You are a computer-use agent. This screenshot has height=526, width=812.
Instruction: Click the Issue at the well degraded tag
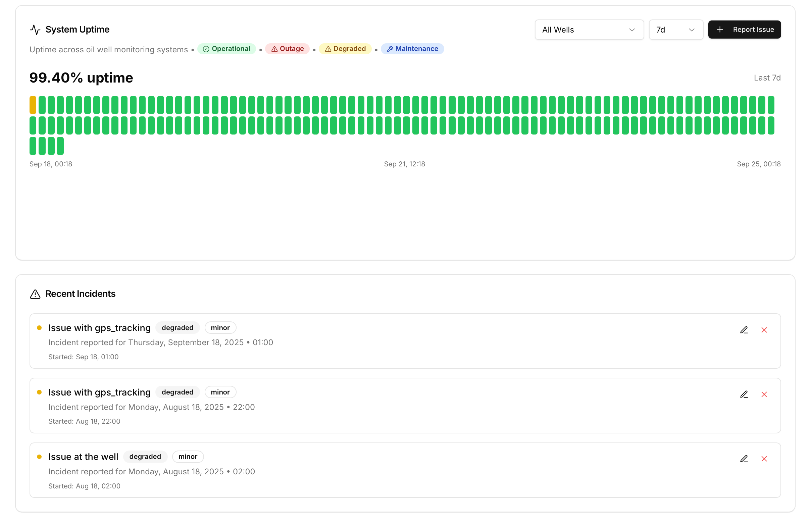click(145, 457)
